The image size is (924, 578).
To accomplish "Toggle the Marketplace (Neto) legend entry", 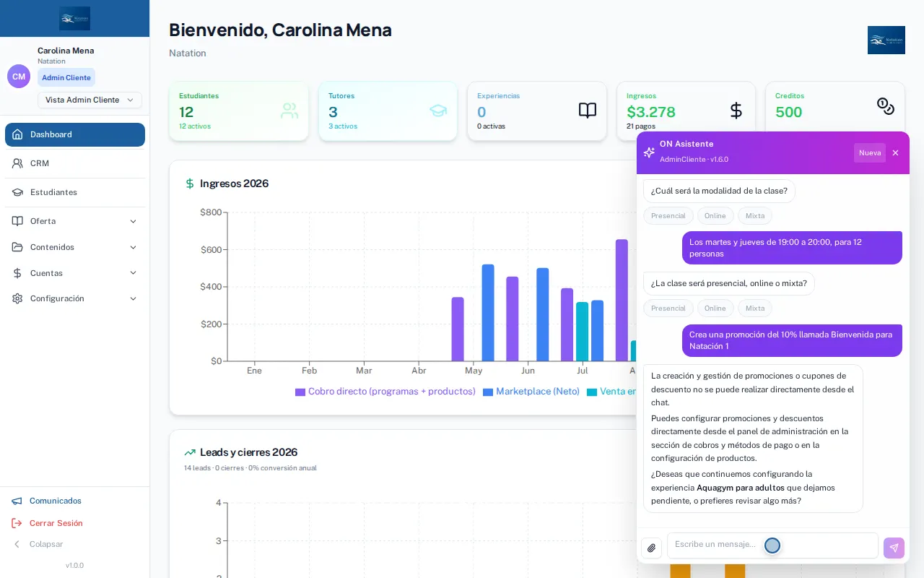I will 531,392.
